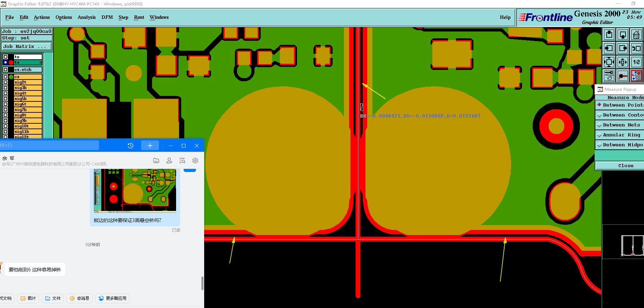
Task: Open chat settings gear icon
Action: click(x=195, y=160)
